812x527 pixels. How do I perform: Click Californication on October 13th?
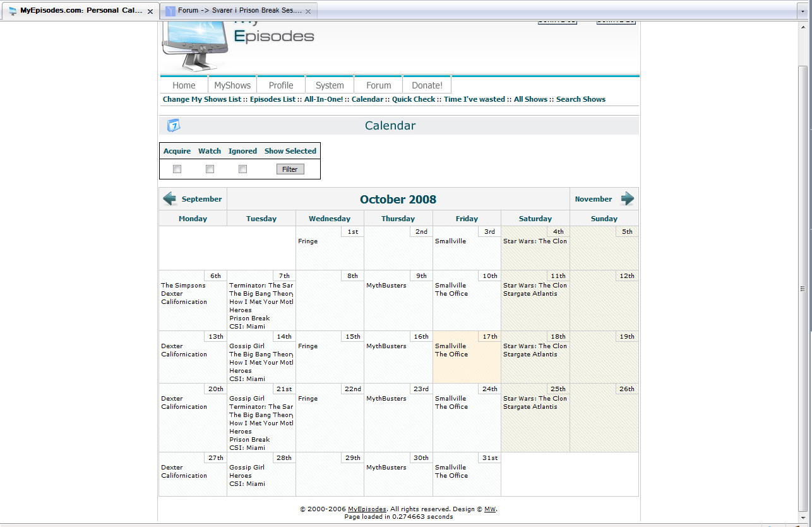click(x=184, y=354)
